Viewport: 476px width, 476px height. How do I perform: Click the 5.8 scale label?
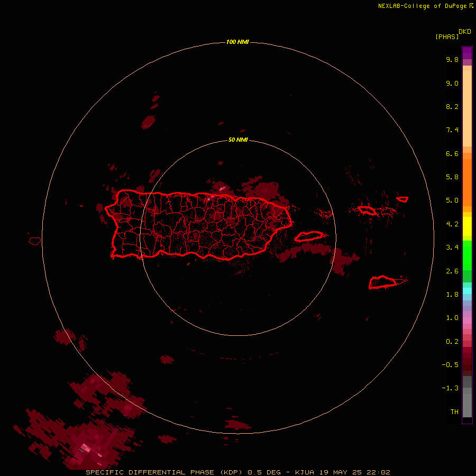(452, 177)
